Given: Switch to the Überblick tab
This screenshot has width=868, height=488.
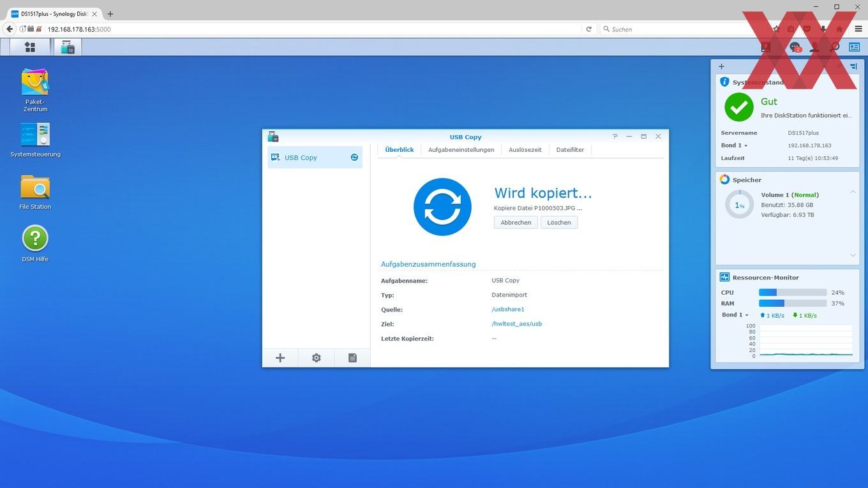Looking at the screenshot, I should pyautogui.click(x=400, y=149).
